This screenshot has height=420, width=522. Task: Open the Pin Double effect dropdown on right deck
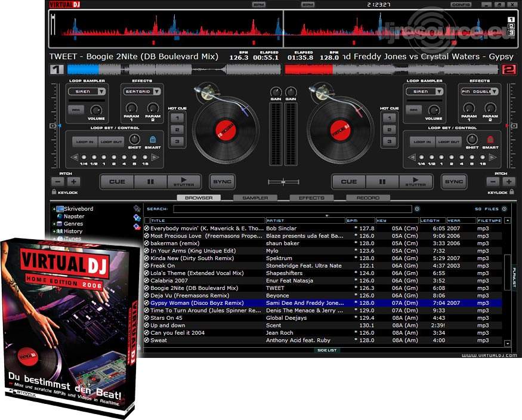coord(479,91)
